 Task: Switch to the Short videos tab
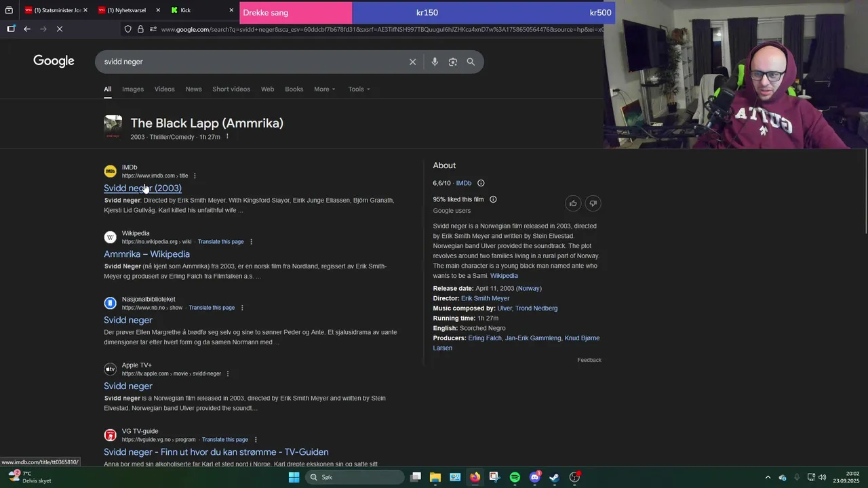point(231,89)
